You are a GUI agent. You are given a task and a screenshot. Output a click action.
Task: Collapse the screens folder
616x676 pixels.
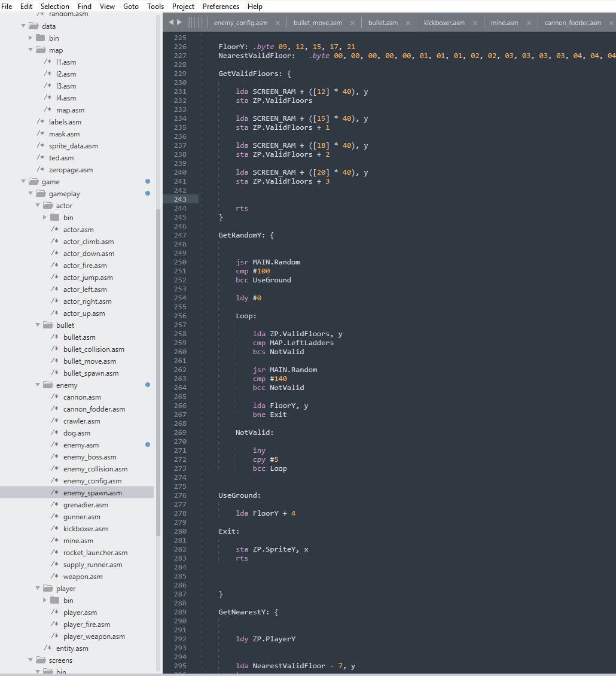[x=31, y=660]
